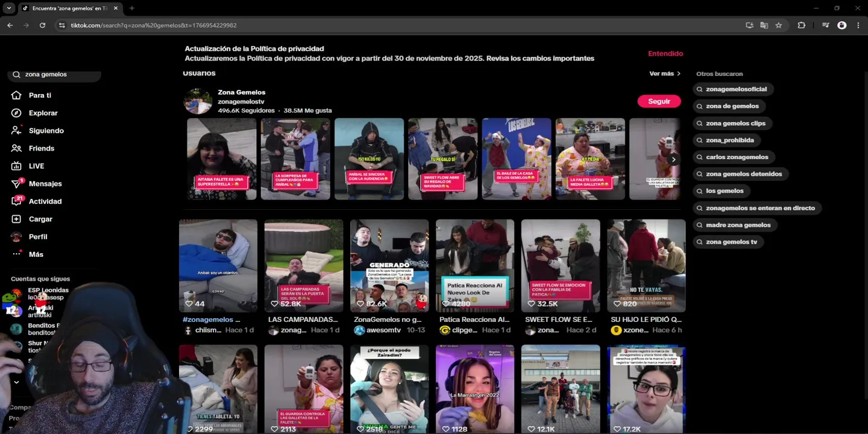Reload the TikTok page
This screenshot has height=434, width=868.
[x=42, y=25]
